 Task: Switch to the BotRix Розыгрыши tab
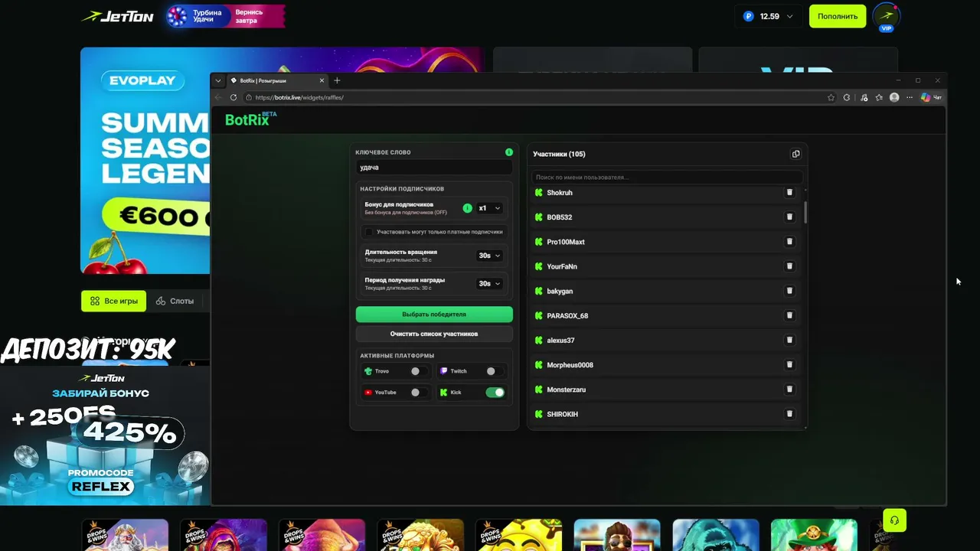(276, 80)
